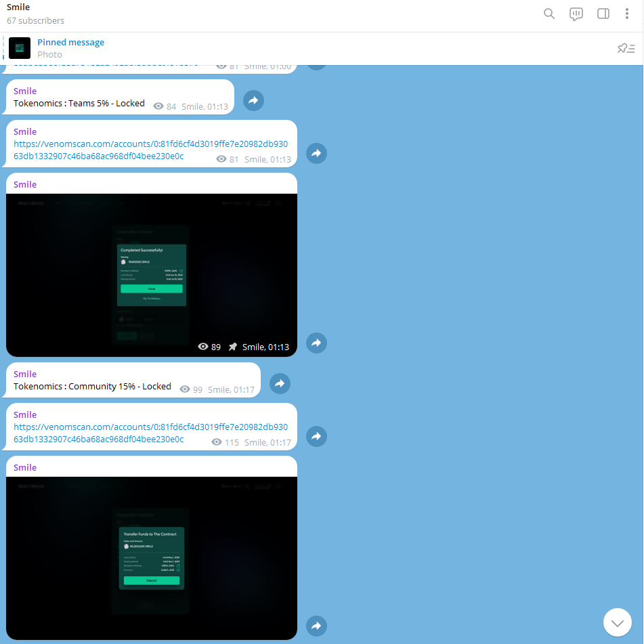Open the three-dot more options menu
This screenshot has width=644, height=644.
click(627, 14)
